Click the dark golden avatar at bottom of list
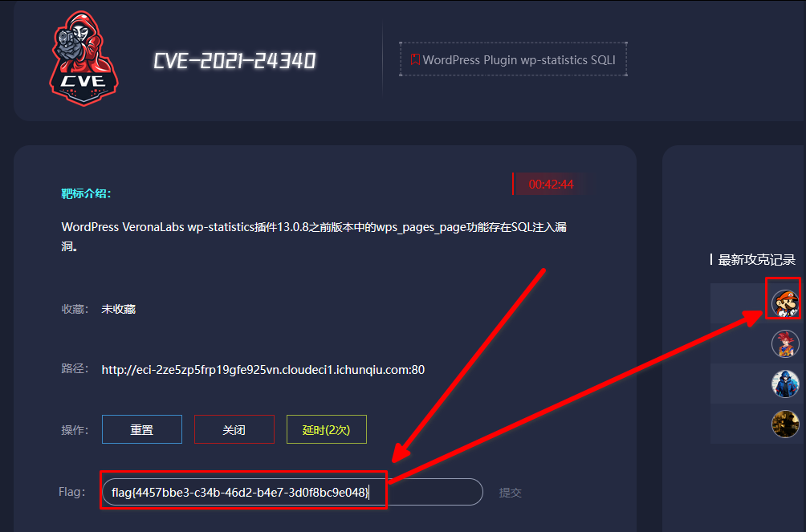 (784, 424)
